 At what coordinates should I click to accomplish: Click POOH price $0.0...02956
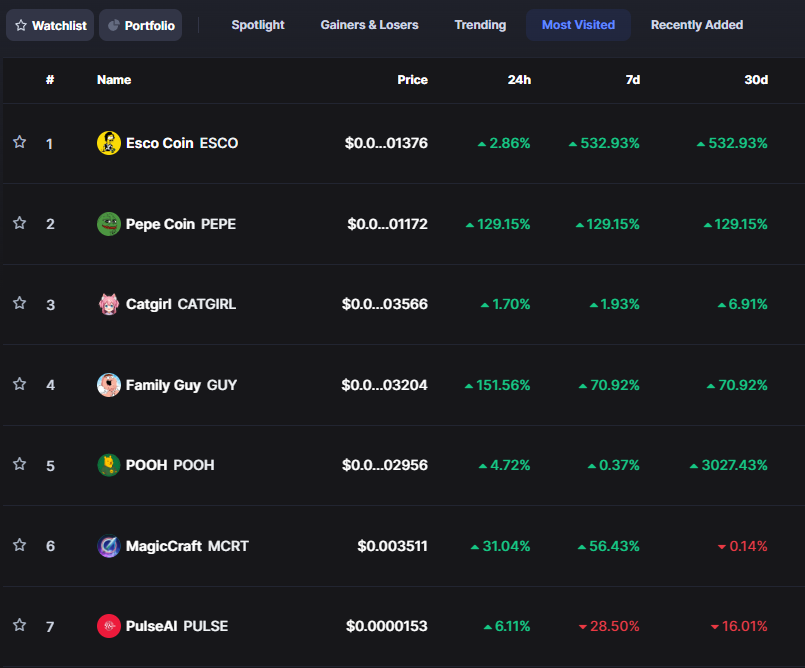(x=385, y=465)
